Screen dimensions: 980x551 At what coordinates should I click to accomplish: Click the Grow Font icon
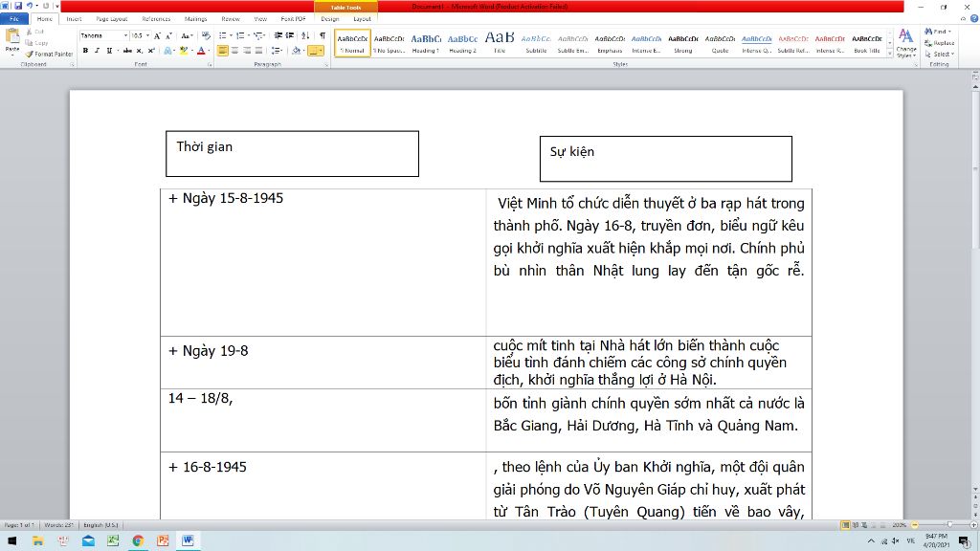(157, 36)
